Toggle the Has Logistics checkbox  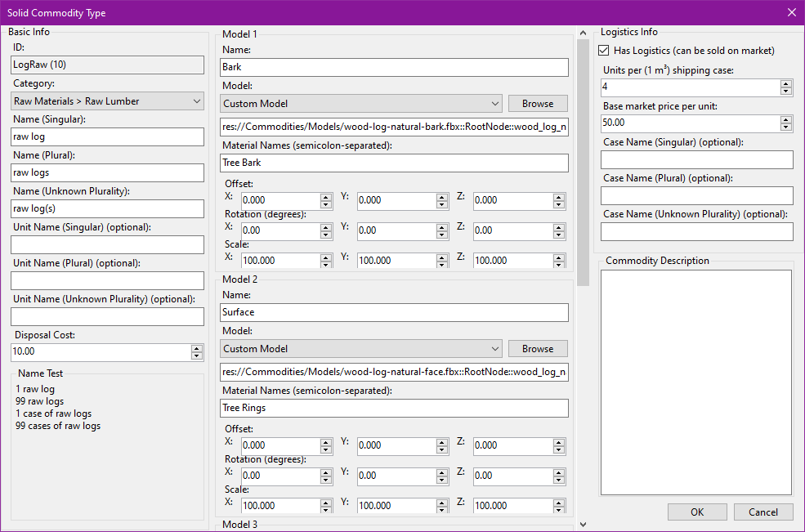tap(604, 51)
